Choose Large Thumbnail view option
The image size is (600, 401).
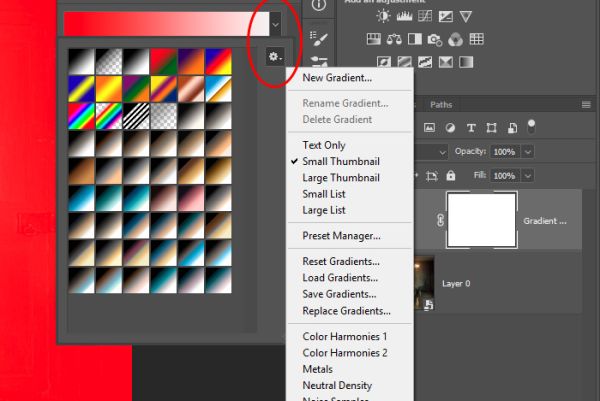tap(341, 178)
